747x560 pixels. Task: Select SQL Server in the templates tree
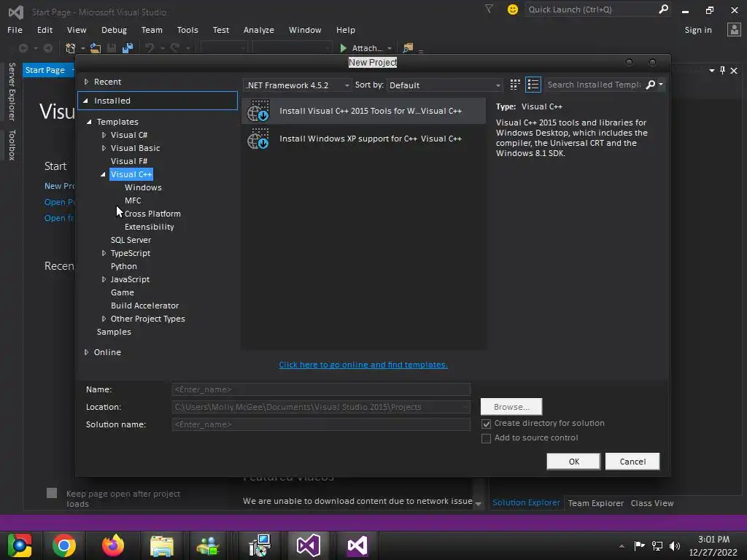coord(131,240)
